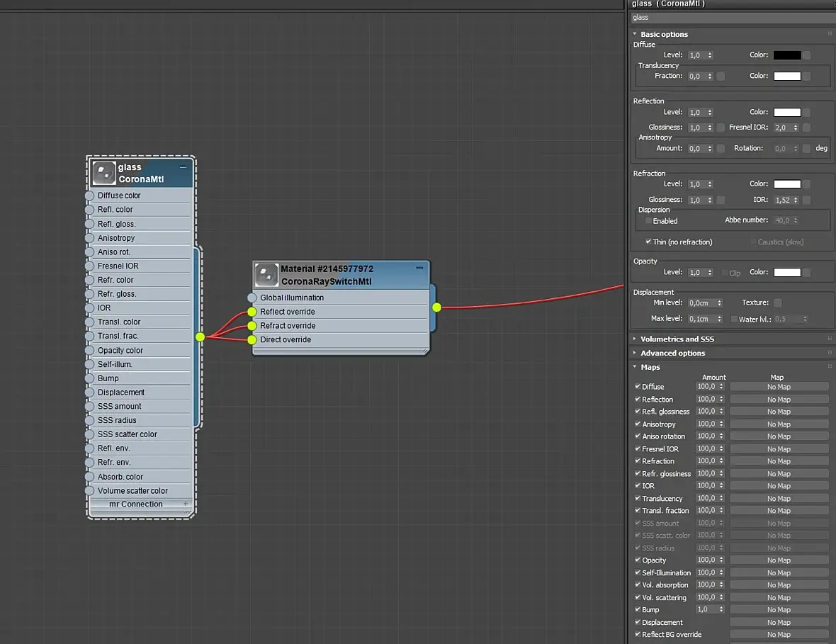This screenshot has width=836, height=644.
Task: Expand the Advanced options rollout
Action: click(672, 353)
